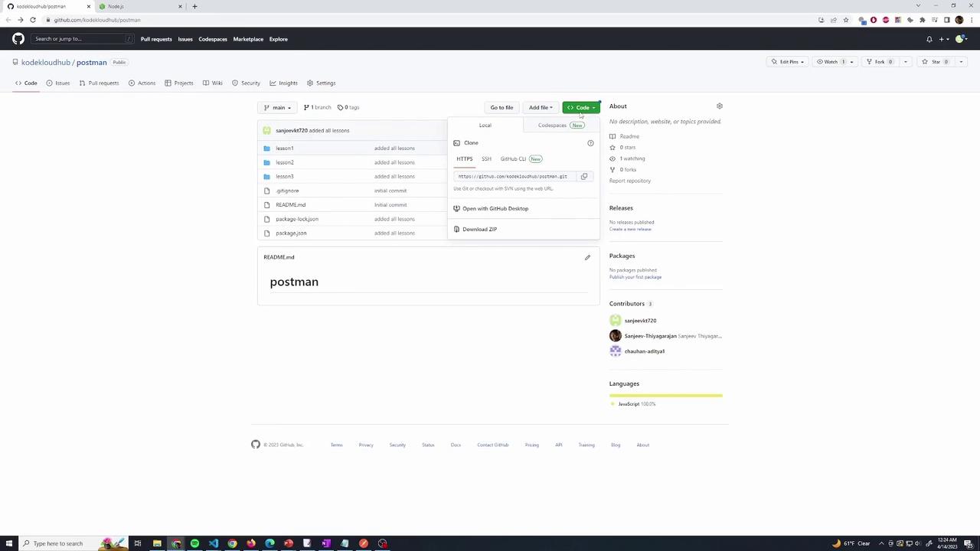Open the Fork options dropdown arrow
The width and height of the screenshot is (980, 551).
[905, 62]
